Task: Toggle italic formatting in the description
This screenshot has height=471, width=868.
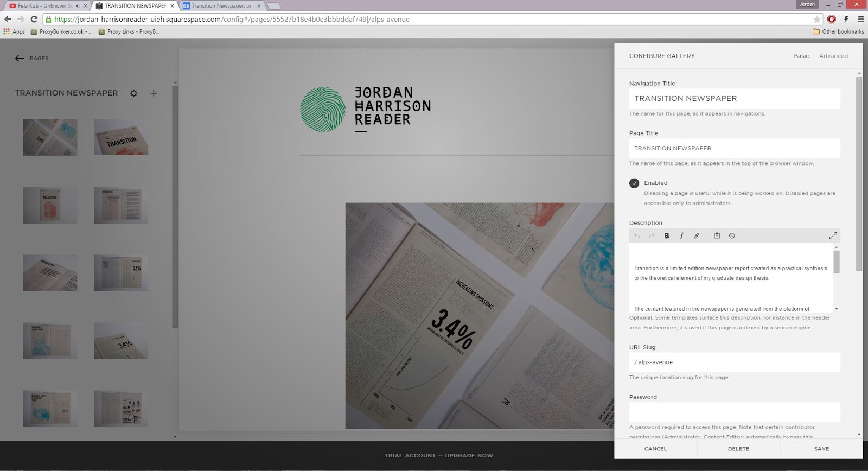Action: (x=681, y=235)
